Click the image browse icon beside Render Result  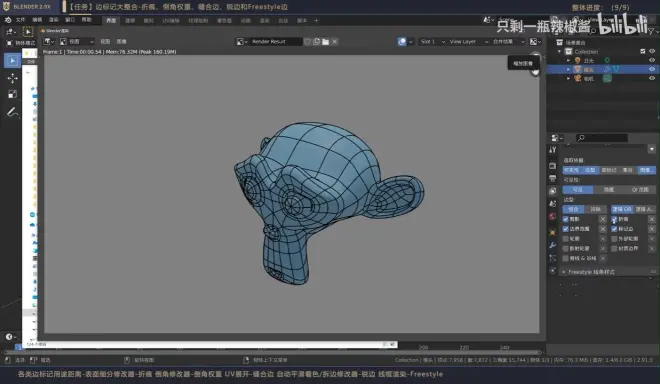(x=242, y=41)
